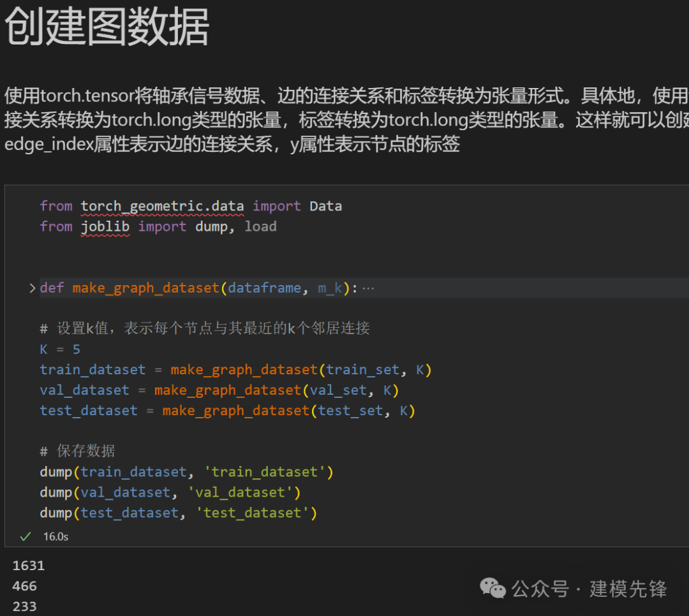The image size is (689, 616).
Task: Select the K = 5 assignment line
Action: pos(59,349)
